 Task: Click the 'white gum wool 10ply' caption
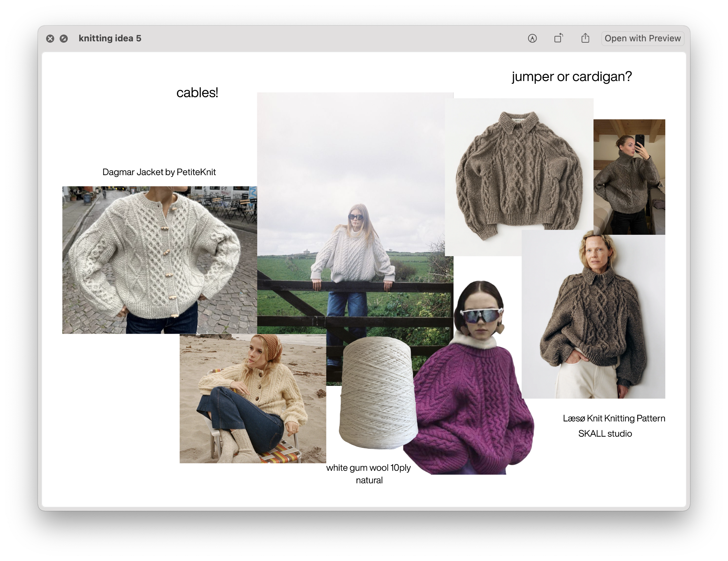[x=368, y=468]
